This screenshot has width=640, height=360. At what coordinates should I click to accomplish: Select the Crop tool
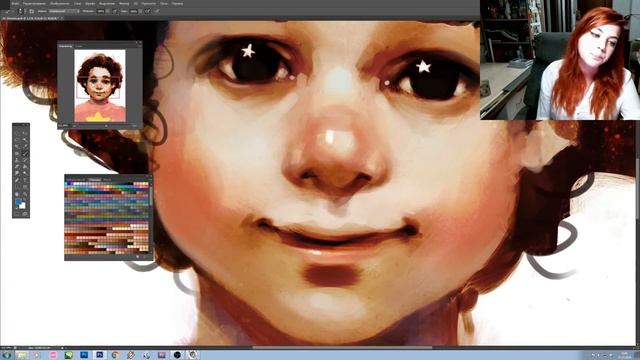pos(17,146)
